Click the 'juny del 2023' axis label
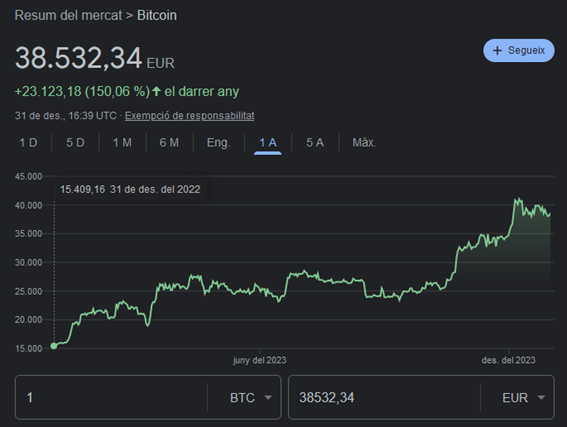This screenshot has height=427, width=567. coord(260,360)
